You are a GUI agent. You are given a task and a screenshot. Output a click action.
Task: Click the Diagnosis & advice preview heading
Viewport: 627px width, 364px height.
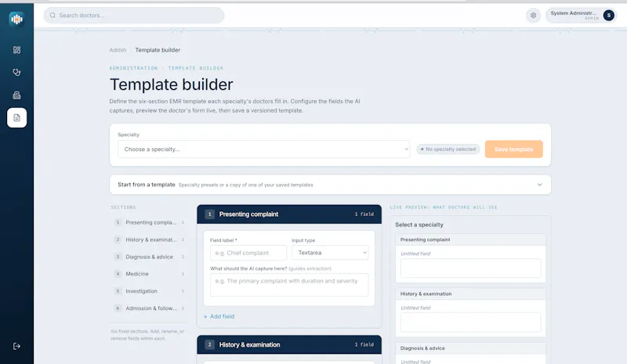(x=422, y=348)
